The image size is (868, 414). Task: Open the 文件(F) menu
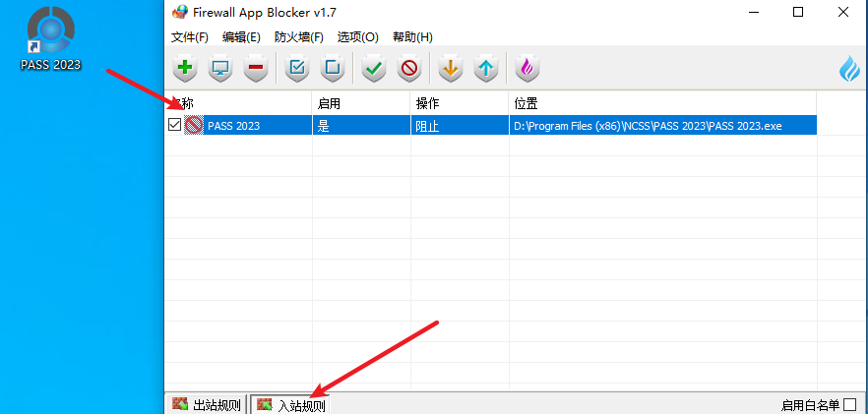pos(190,37)
